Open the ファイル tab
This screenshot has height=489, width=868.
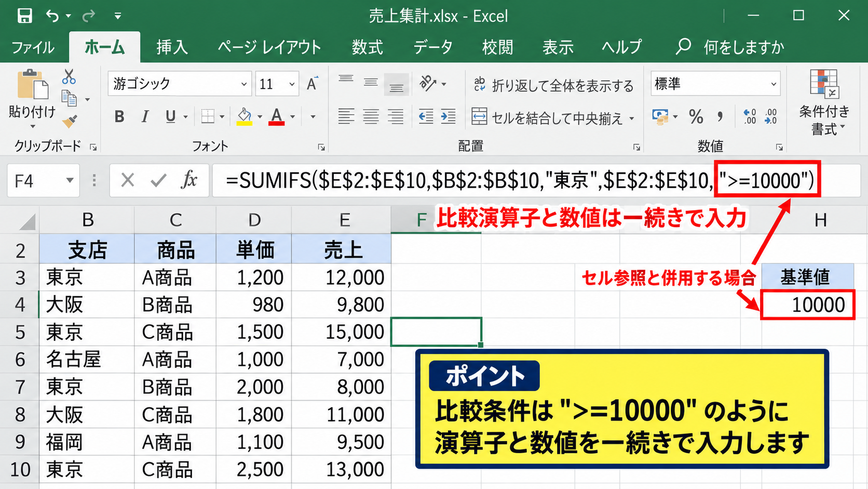pos(33,48)
